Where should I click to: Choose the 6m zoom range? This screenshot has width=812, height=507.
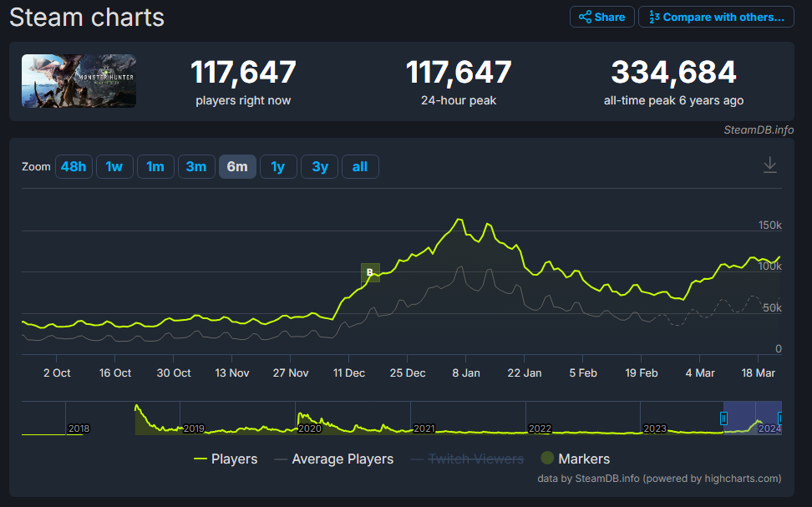(237, 166)
